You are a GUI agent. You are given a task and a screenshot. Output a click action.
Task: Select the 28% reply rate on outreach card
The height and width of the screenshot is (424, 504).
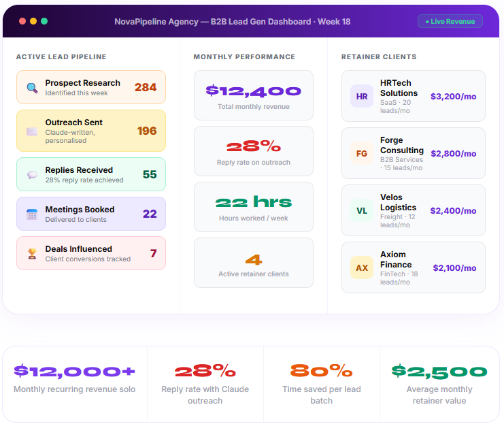[x=254, y=151]
